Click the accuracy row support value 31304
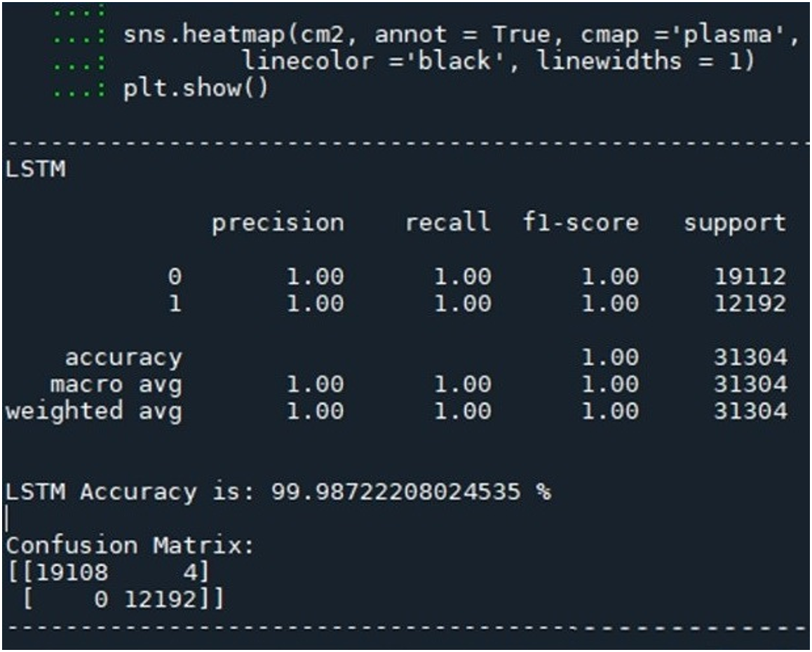 click(750, 358)
